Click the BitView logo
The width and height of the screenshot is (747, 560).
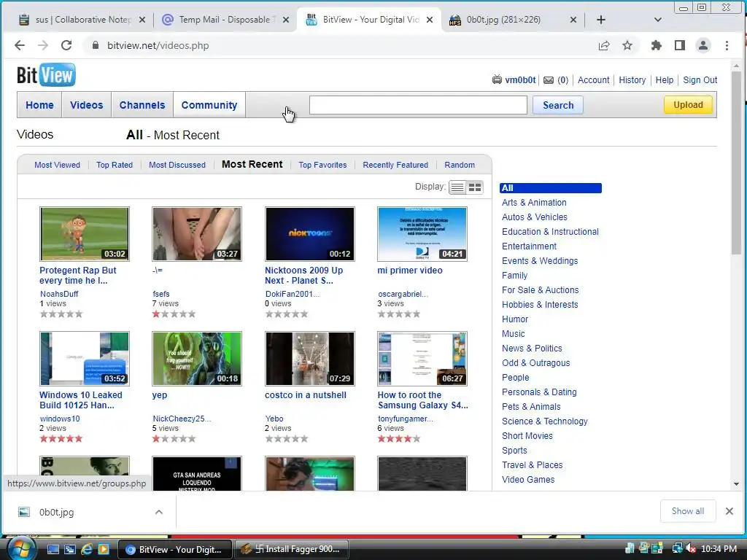pos(46,75)
